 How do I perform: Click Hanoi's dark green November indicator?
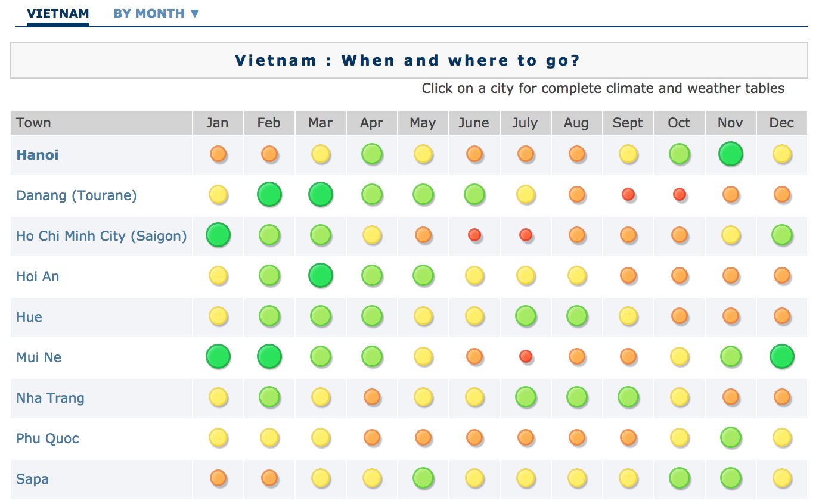click(x=730, y=154)
